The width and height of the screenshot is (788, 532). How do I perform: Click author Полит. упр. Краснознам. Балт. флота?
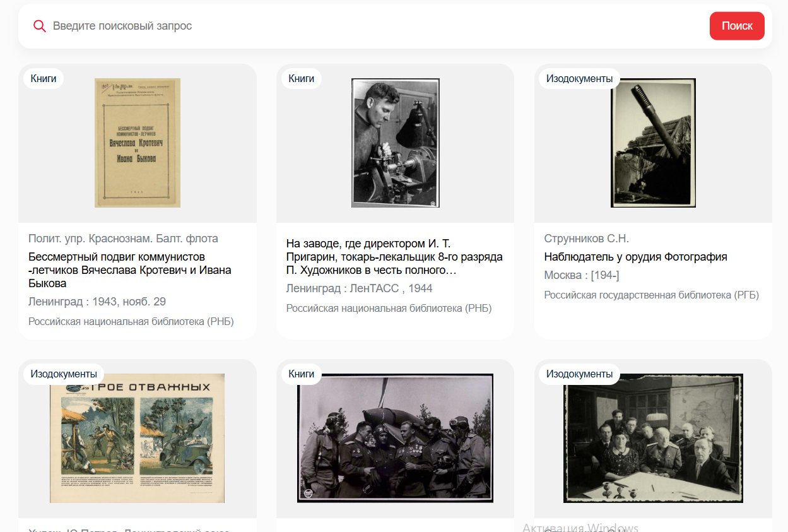[123, 239]
